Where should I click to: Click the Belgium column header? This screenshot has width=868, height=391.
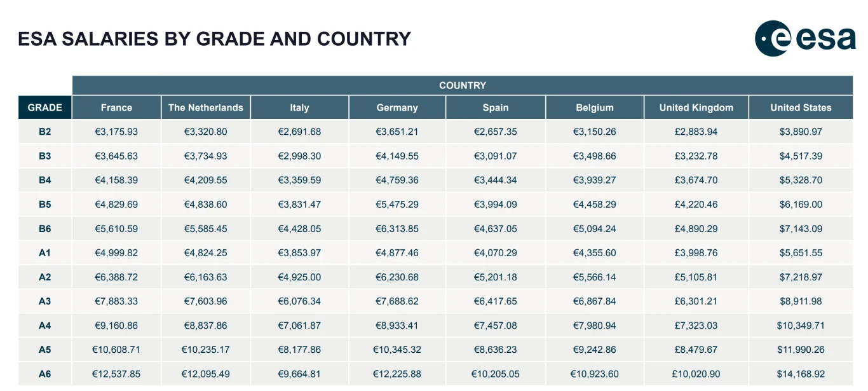595,107
